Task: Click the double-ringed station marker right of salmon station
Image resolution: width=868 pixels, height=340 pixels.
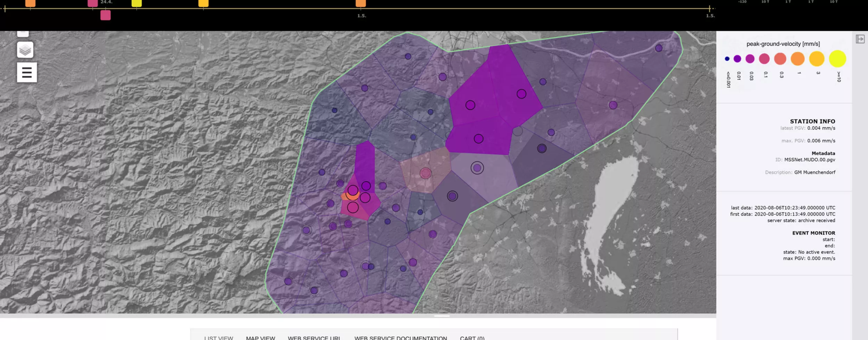Action: coord(477,168)
